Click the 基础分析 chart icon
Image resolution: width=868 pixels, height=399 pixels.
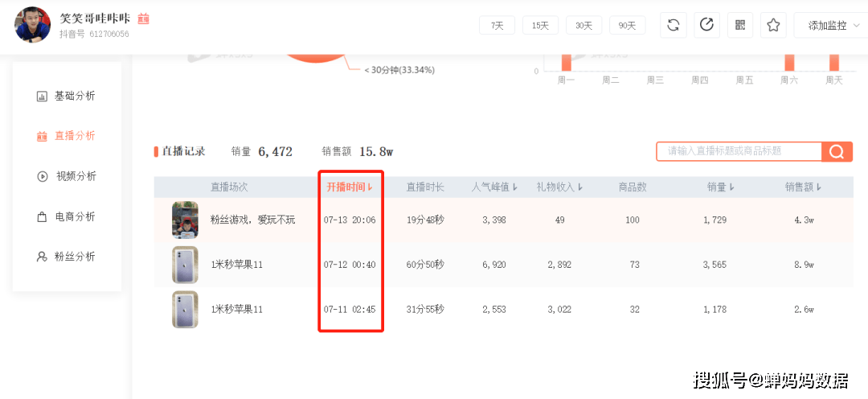(42, 97)
